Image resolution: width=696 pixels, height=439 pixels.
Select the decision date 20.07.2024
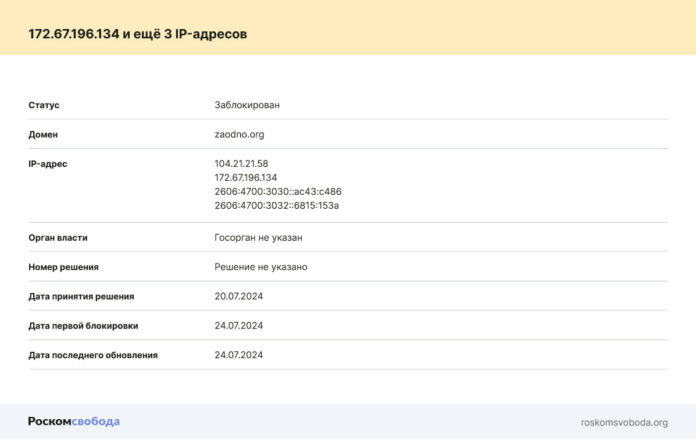[x=238, y=296]
